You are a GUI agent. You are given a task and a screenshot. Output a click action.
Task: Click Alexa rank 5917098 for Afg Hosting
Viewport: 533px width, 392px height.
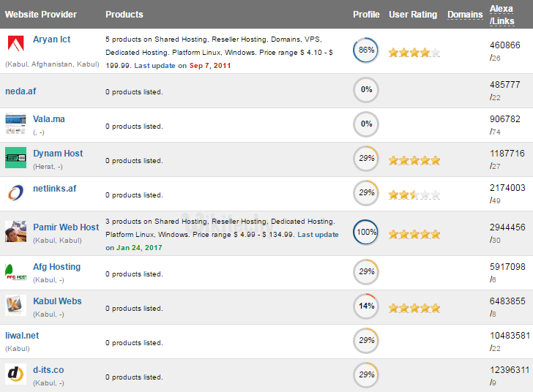coord(507,267)
